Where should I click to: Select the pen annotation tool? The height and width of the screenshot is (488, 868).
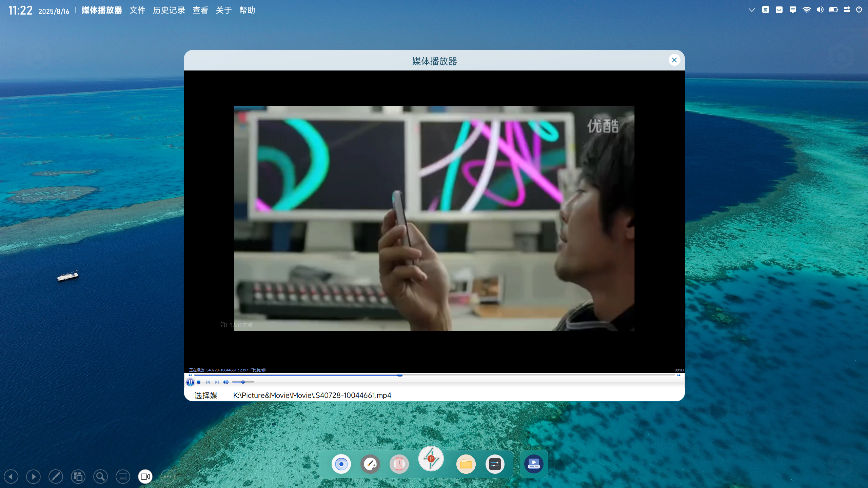pyautogui.click(x=56, y=477)
